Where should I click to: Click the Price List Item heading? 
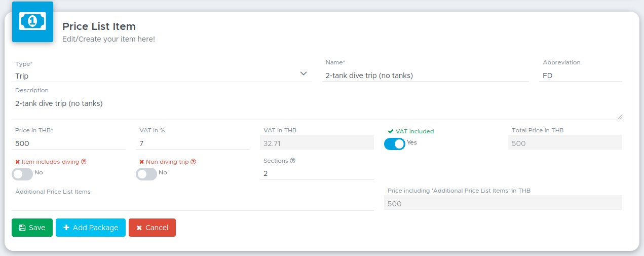pyautogui.click(x=99, y=26)
